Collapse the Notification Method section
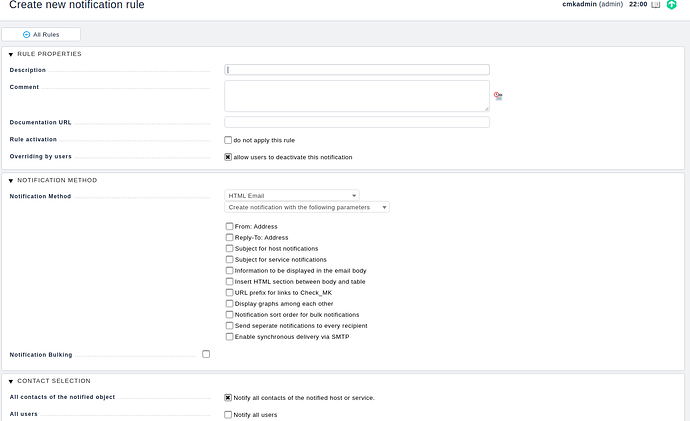 11,180
